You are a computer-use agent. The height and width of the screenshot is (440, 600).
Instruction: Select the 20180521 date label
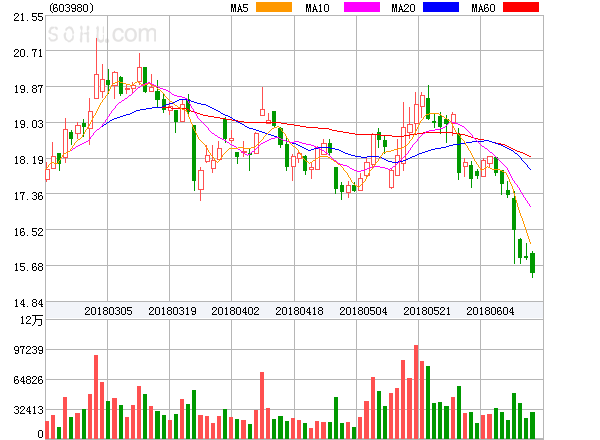pos(427,311)
